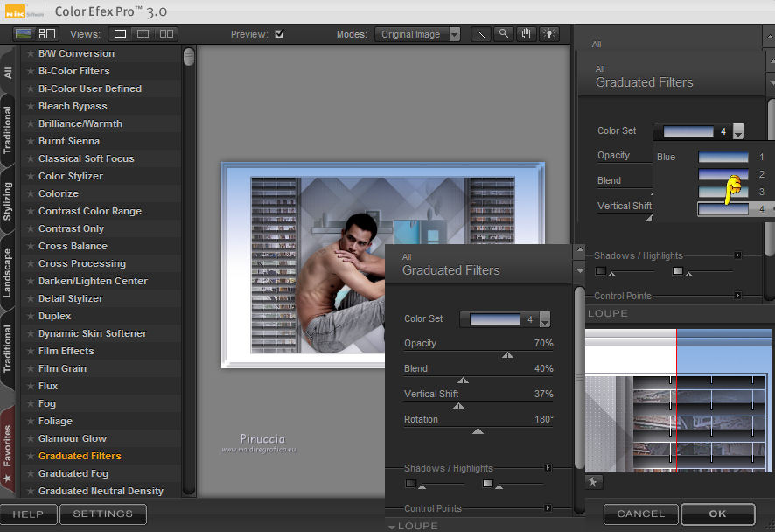Click star icon beside Bleach Bypass
Screen dimensions: 775x532
31,106
